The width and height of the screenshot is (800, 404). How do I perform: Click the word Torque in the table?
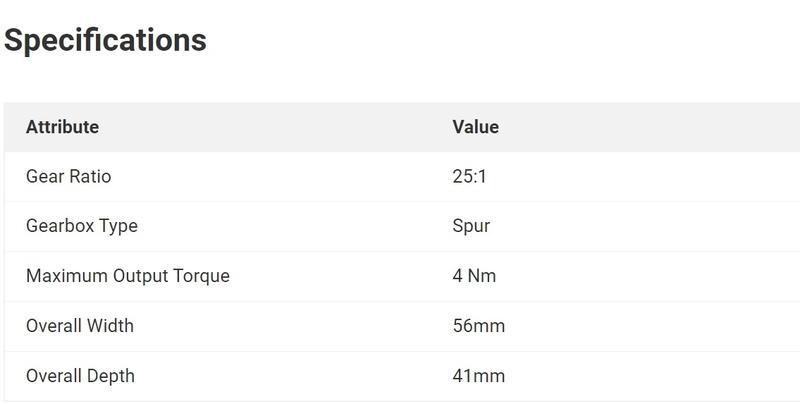pyautogui.click(x=200, y=276)
